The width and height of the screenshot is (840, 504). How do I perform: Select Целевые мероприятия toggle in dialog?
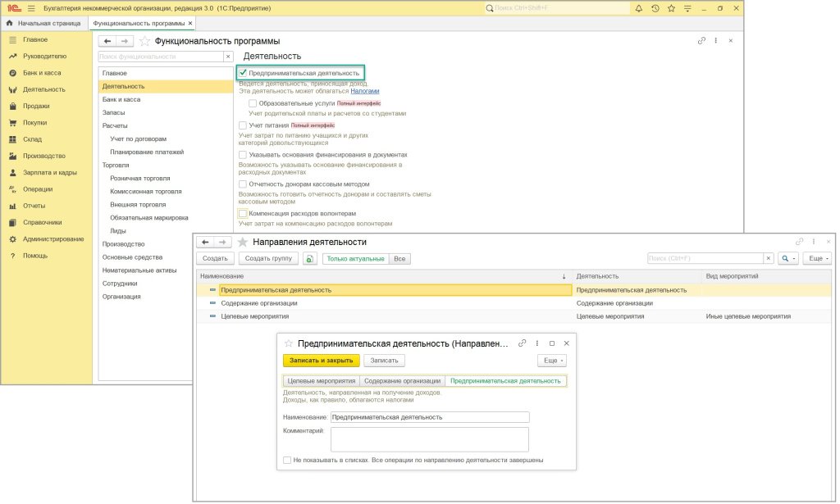click(x=321, y=381)
